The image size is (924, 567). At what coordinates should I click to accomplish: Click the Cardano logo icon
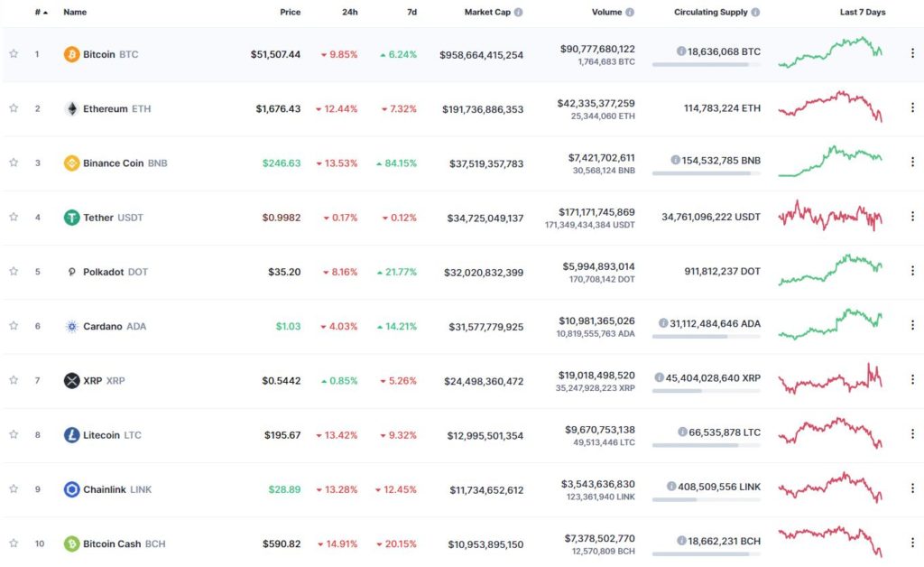[71, 326]
